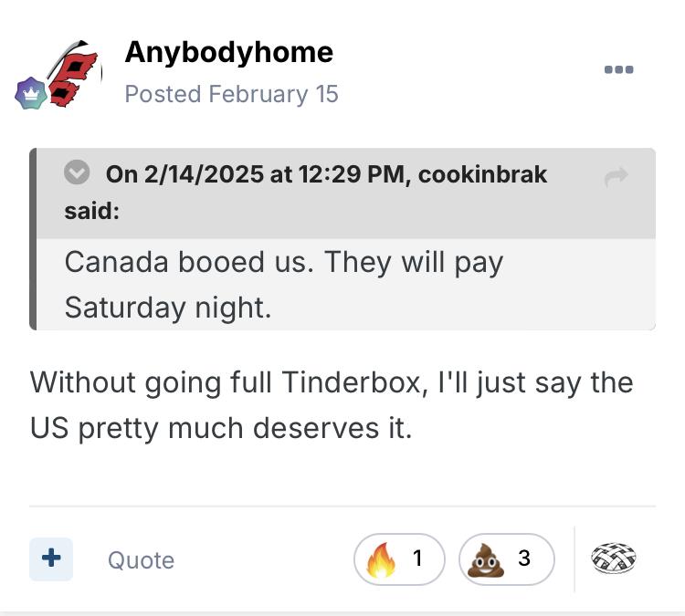The width and height of the screenshot is (685, 616).
Task: Click cookinbrak's name in quote header
Action: [483, 174]
